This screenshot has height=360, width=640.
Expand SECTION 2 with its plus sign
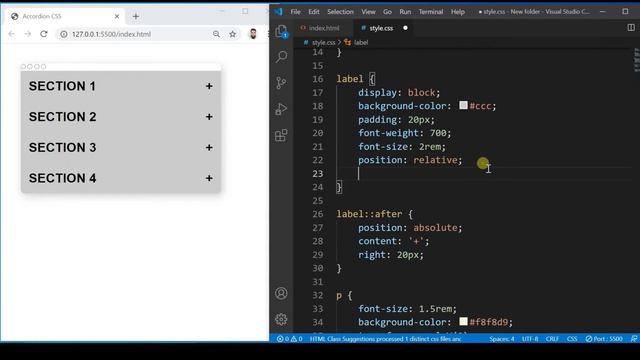209,117
